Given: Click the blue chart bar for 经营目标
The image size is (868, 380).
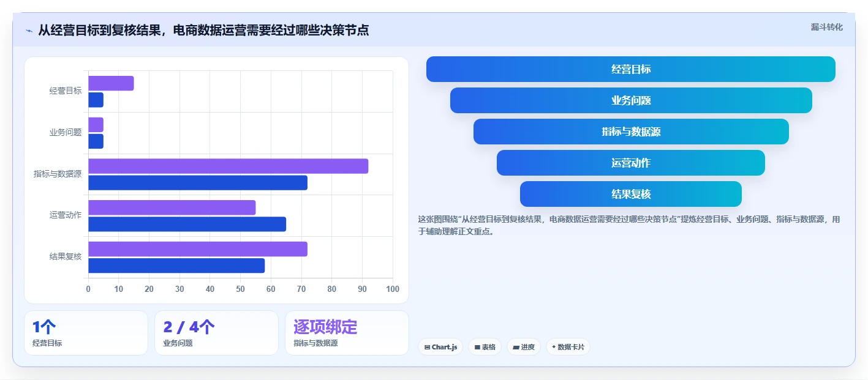Looking at the screenshot, I should (x=96, y=100).
